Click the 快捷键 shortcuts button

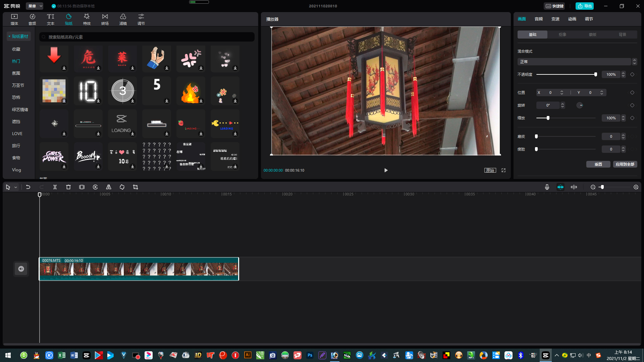(554, 6)
